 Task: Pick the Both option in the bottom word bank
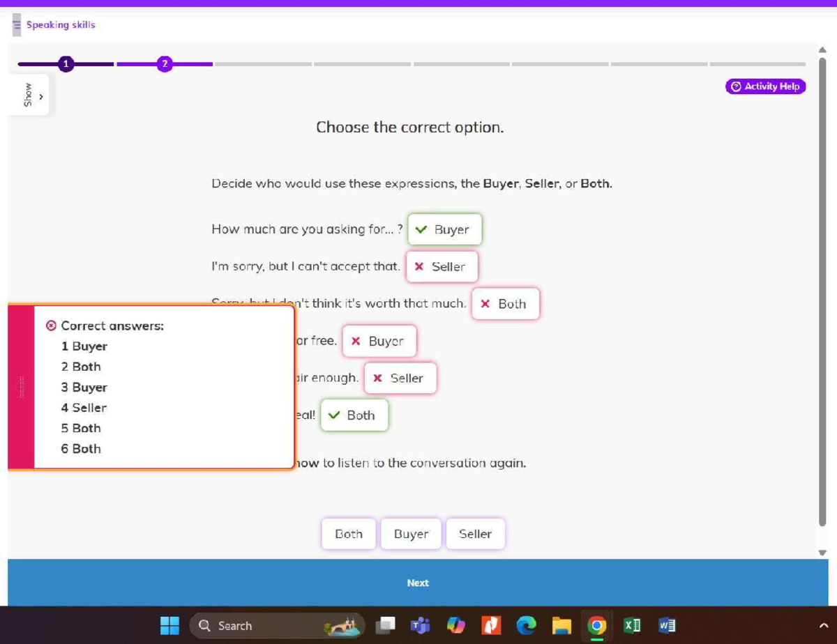[349, 534]
